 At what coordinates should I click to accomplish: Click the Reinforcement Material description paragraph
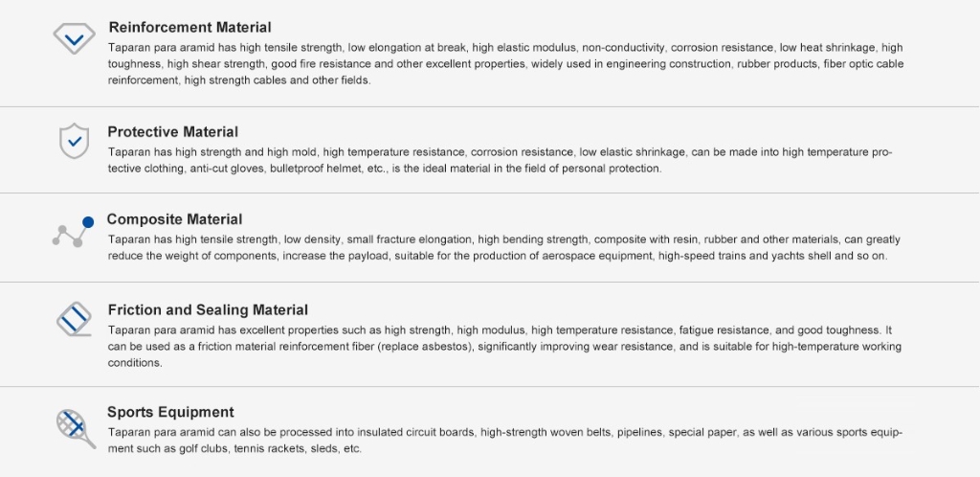(504, 64)
